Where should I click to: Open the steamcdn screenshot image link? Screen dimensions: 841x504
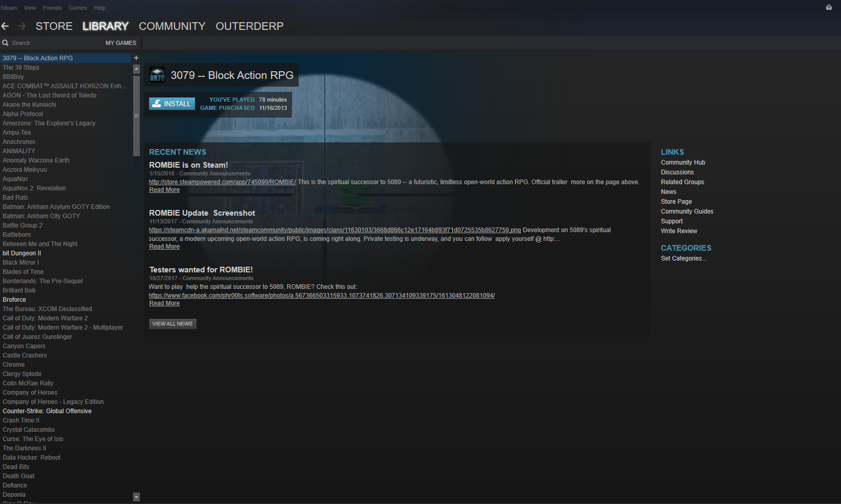335,230
